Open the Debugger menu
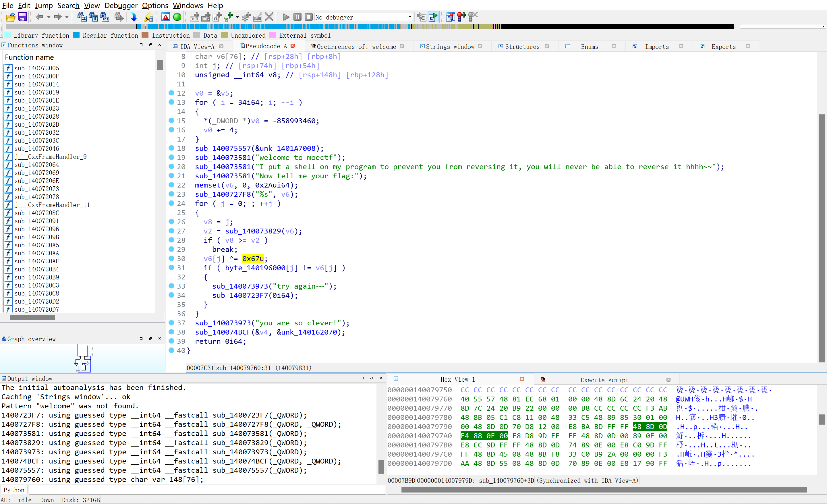This screenshot has width=827, height=504. 121,5
